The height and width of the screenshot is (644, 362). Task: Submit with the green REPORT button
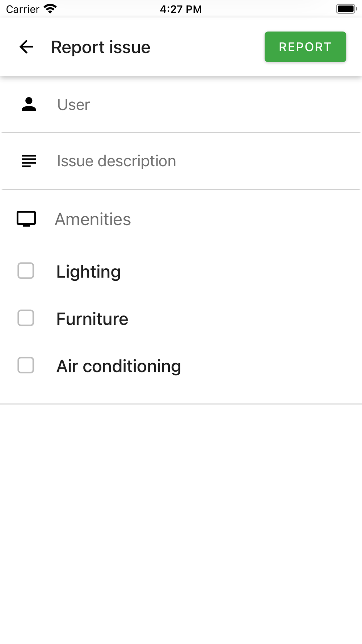tap(305, 47)
